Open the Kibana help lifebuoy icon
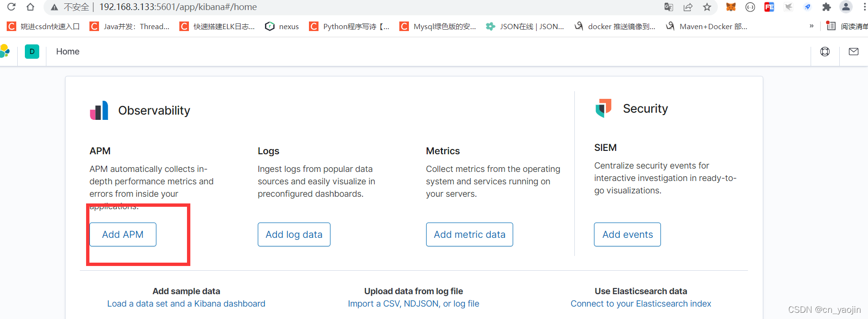The height and width of the screenshot is (319, 868). point(825,52)
